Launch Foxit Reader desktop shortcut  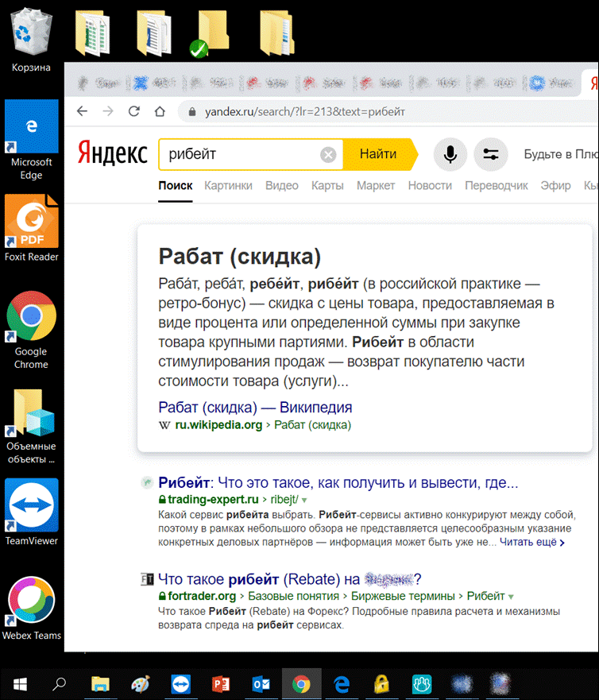[x=31, y=228]
